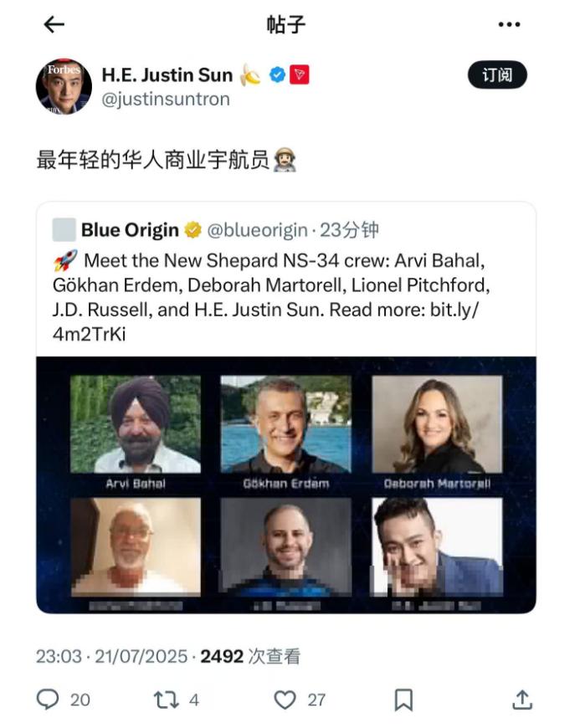Open the three-dot more options menu
Viewport: 580px width, 728px height.
coord(509,24)
